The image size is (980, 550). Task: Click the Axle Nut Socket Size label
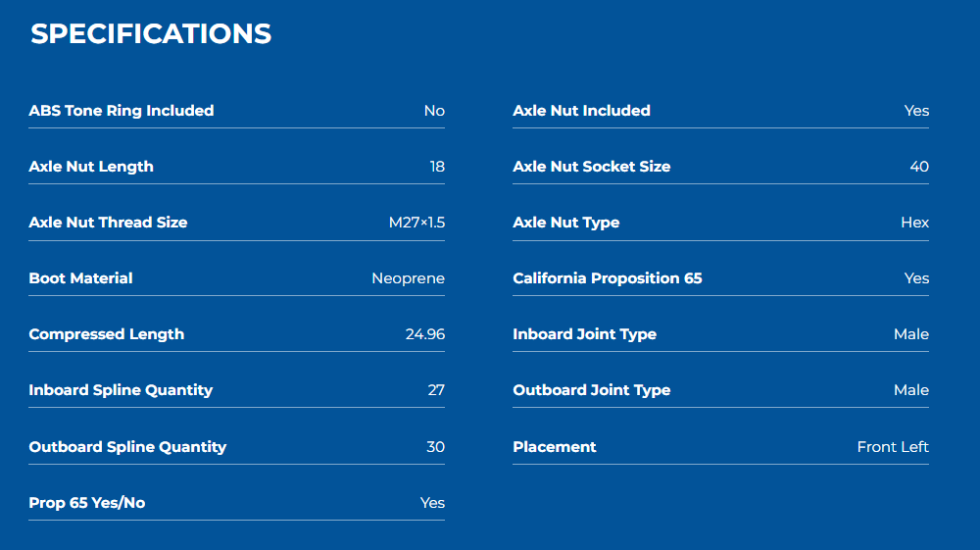(592, 167)
